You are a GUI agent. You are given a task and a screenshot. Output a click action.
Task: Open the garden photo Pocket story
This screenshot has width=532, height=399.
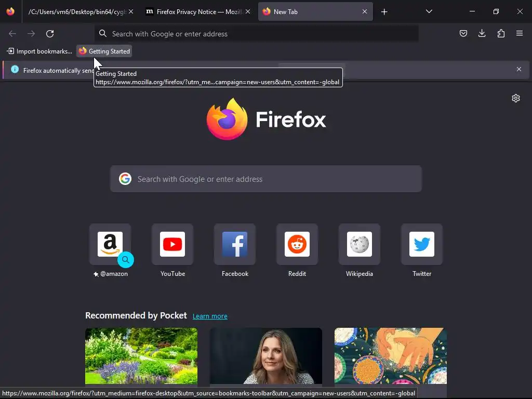click(x=141, y=356)
